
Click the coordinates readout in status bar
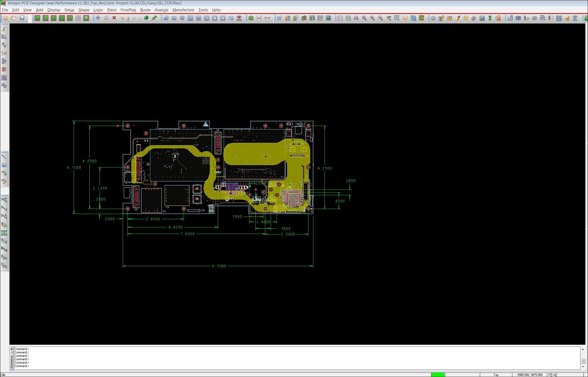click(529, 375)
